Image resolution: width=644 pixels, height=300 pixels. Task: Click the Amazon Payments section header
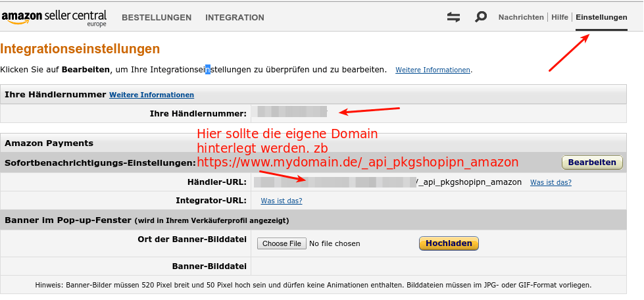[49, 143]
